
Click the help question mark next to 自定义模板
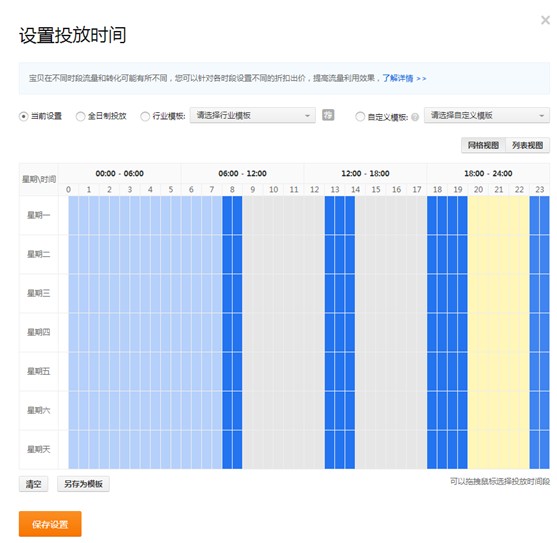(415, 117)
